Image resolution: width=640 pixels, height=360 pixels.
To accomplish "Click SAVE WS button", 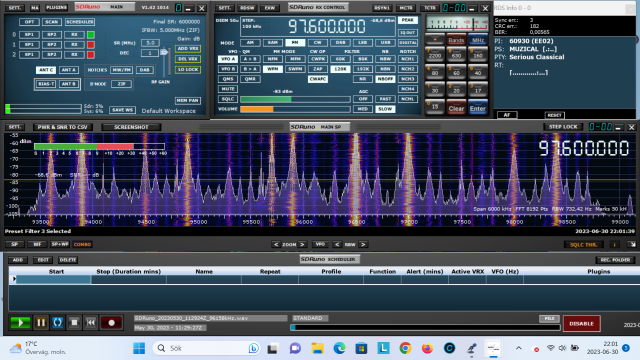I will [122, 110].
